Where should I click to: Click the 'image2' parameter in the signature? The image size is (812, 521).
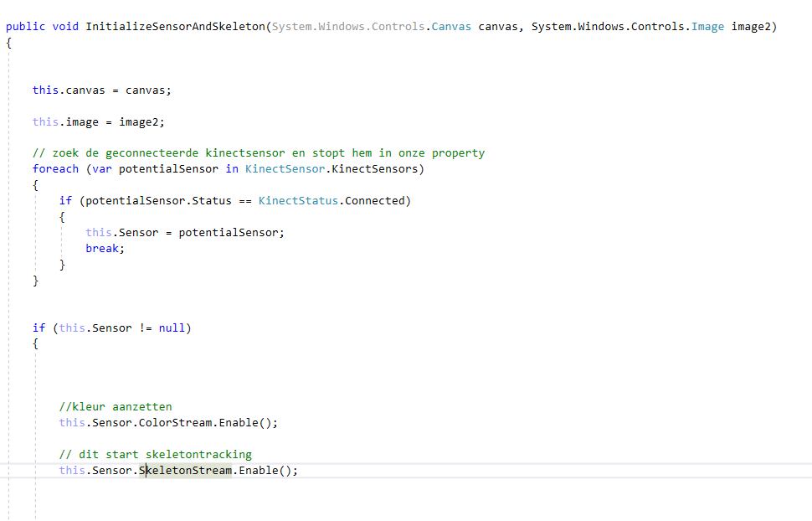[751, 27]
